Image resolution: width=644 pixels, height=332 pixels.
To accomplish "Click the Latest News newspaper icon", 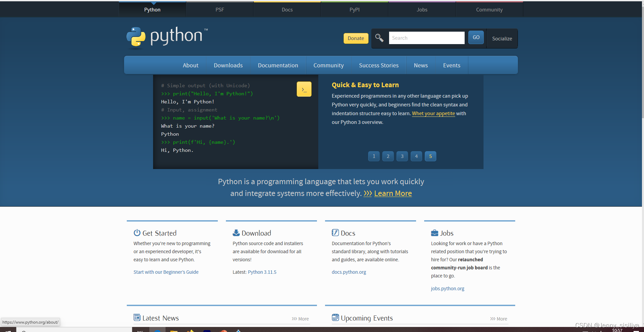I will click(137, 318).
